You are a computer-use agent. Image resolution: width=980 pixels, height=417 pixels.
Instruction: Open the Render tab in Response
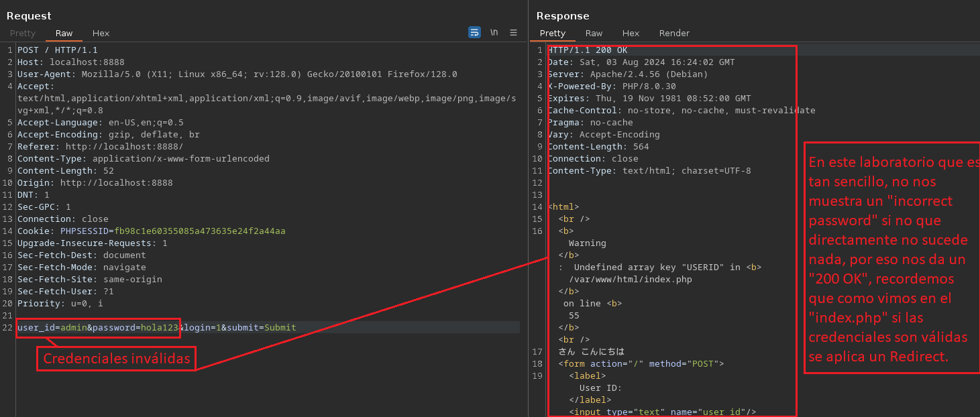click(x=674, y=33)
